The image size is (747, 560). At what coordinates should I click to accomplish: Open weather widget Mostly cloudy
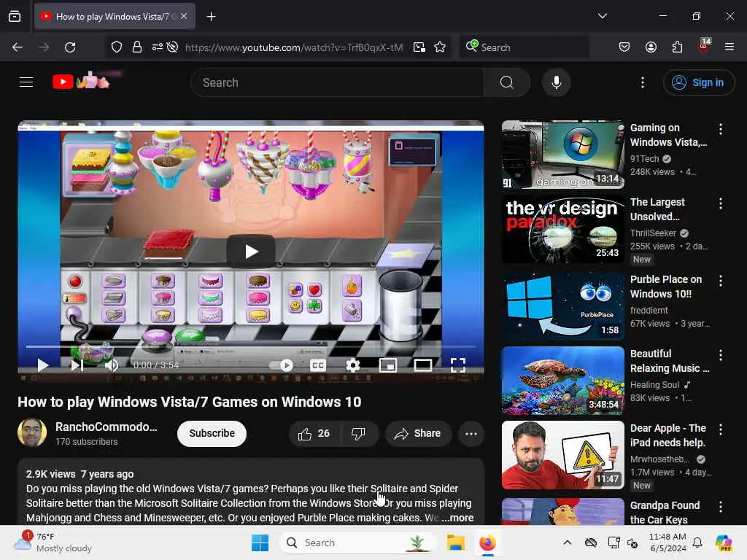click(x=53, y=542)
